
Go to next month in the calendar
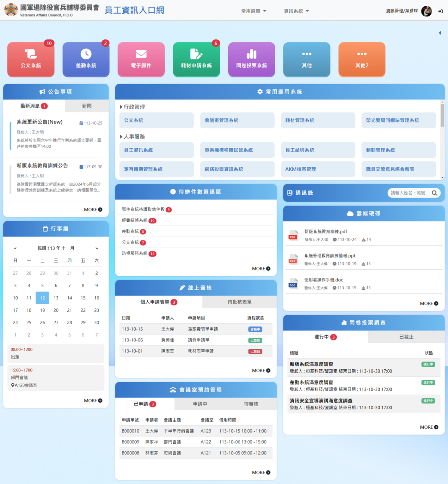(x=96, y=248)
